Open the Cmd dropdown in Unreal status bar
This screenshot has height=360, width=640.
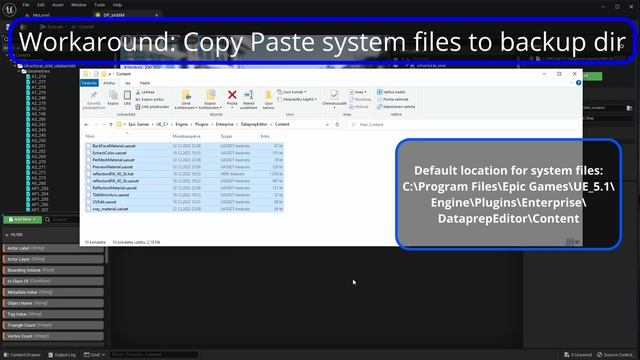coord(94,355)
